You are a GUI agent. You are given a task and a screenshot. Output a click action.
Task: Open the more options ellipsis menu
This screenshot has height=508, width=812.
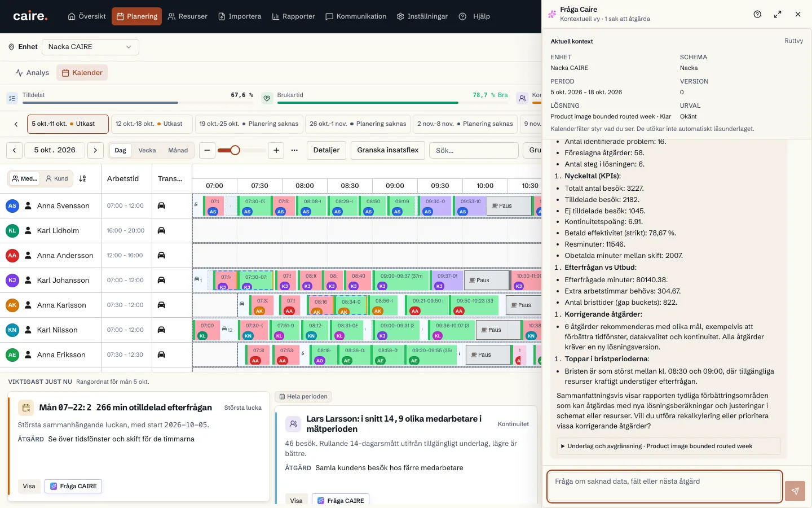coord(294,150)
